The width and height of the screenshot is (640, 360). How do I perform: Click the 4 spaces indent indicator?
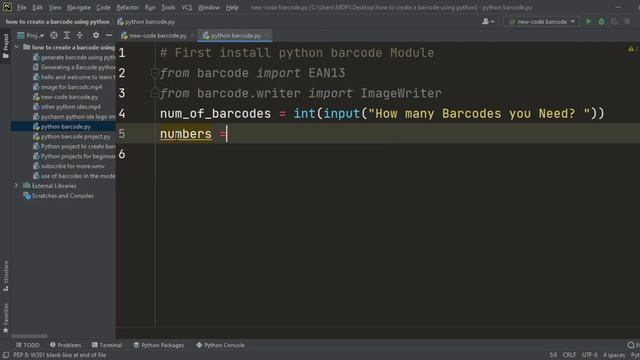tap(613, 355)
